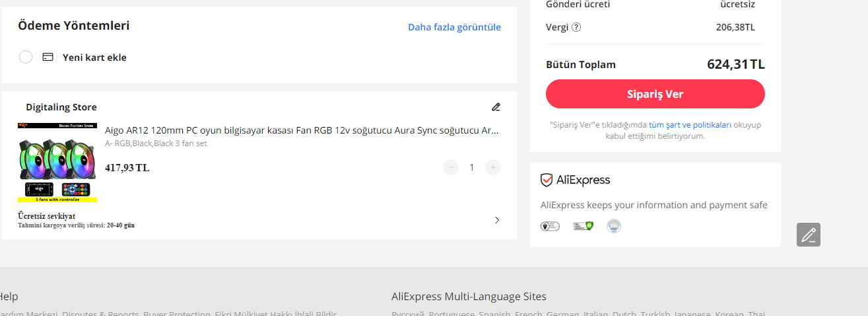Screen dimensions: 868x316
Task: Click the AliExpress shield logo icon
Action: pos(547,180)
